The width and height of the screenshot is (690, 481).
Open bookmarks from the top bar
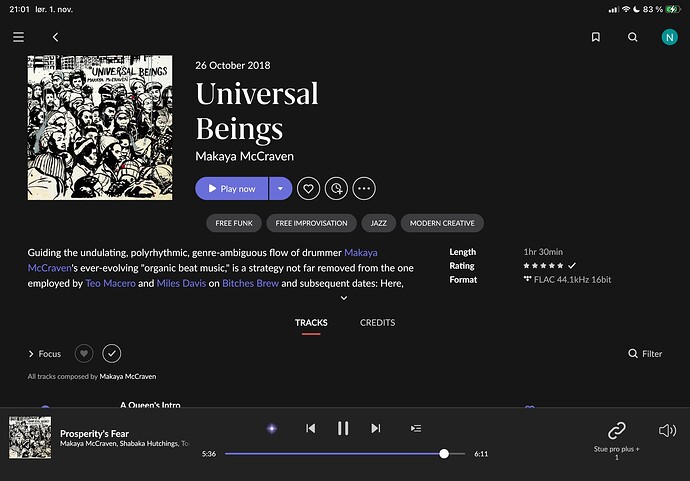click(x=595, y=37)
